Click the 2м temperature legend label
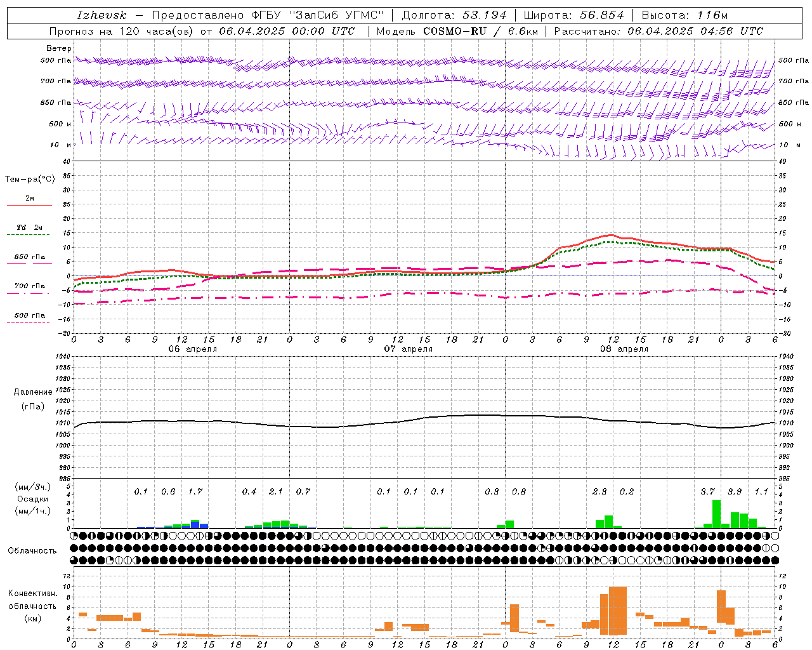This screenshot has width=812, height=650. 30,199
